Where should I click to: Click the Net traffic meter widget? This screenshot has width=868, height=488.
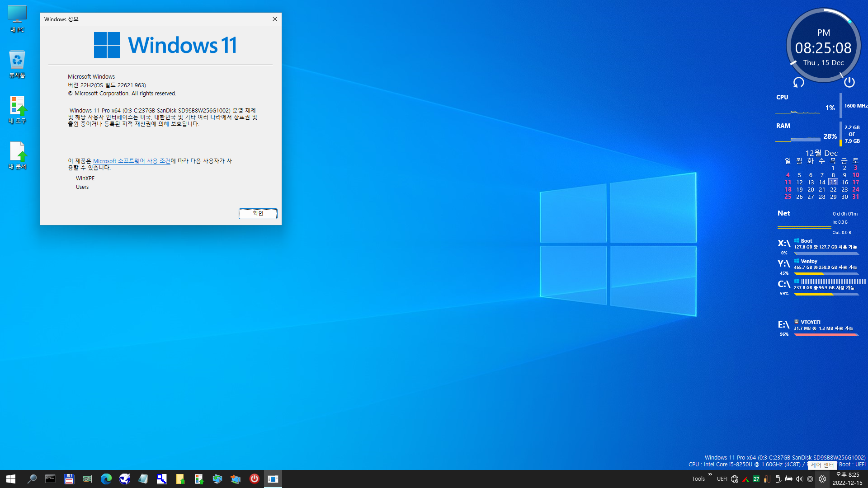point(817,222)
